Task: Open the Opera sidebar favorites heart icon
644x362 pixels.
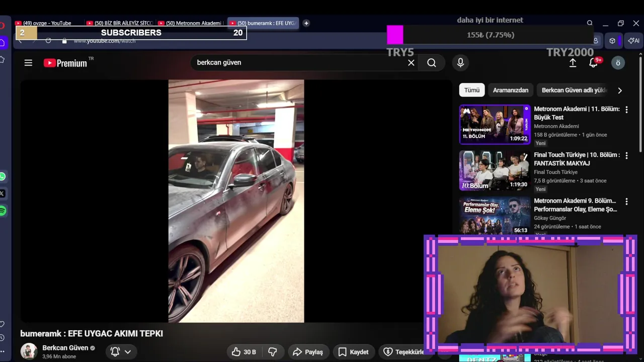Action: [x=3, y=324]
